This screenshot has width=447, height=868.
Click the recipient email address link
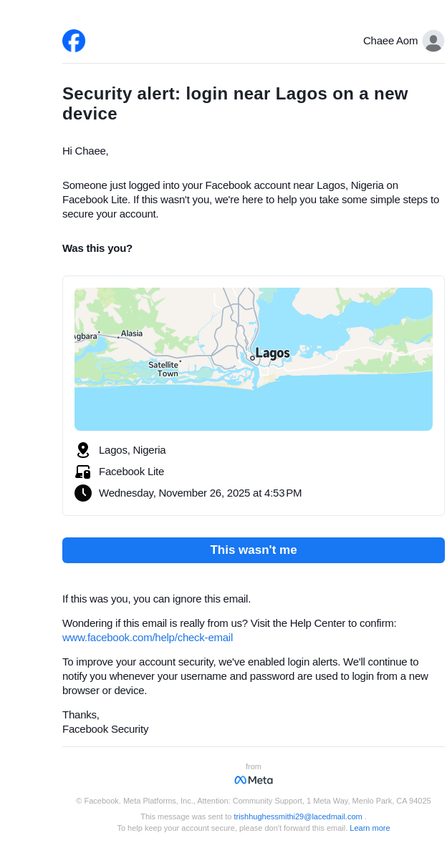click(x=298, y=816)
